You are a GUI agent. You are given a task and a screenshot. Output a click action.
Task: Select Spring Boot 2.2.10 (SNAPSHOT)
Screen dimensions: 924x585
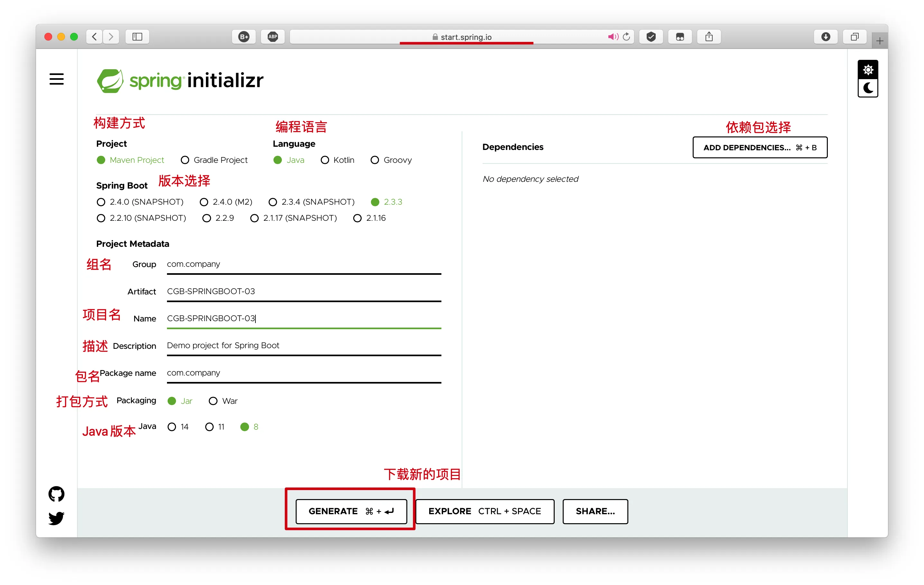(x=141, y=218)
